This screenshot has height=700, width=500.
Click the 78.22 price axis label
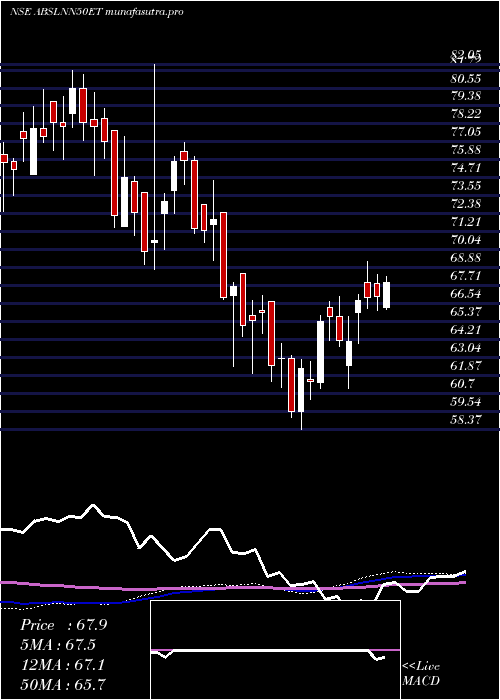pyautogui.click(x=466, y=114)
